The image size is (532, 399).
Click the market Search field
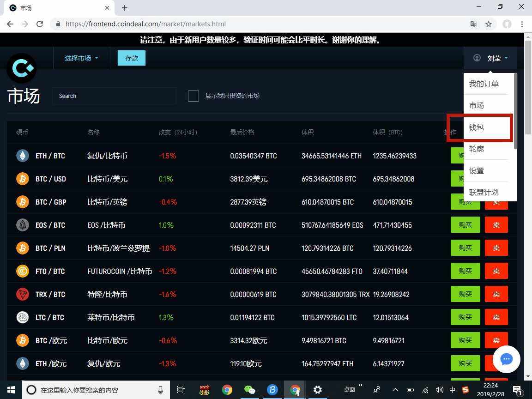tap(114, 96)
